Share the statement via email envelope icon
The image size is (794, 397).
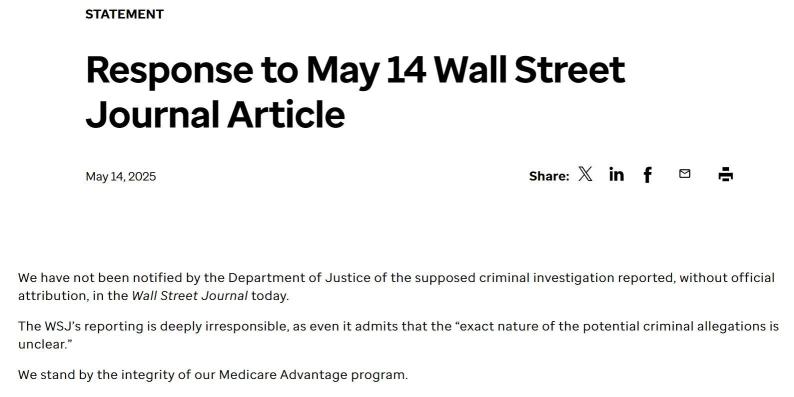click(684, 174)
